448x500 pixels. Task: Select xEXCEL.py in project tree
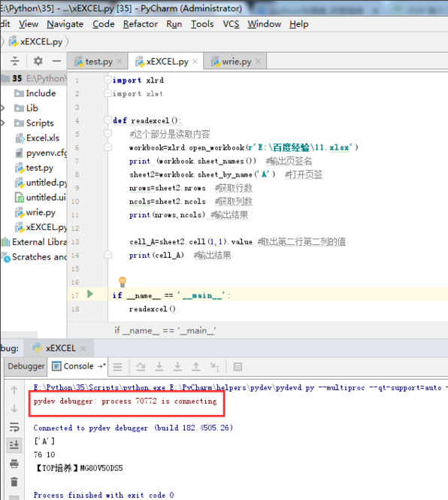[x=41, y=227]
